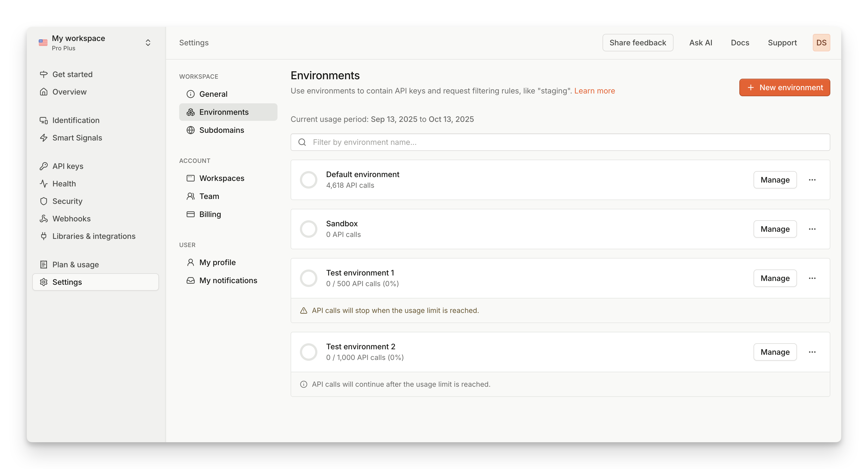The image size is (868, 469).
Task: Open Test environment 1 options menu
Action: [x=812, y=278]
